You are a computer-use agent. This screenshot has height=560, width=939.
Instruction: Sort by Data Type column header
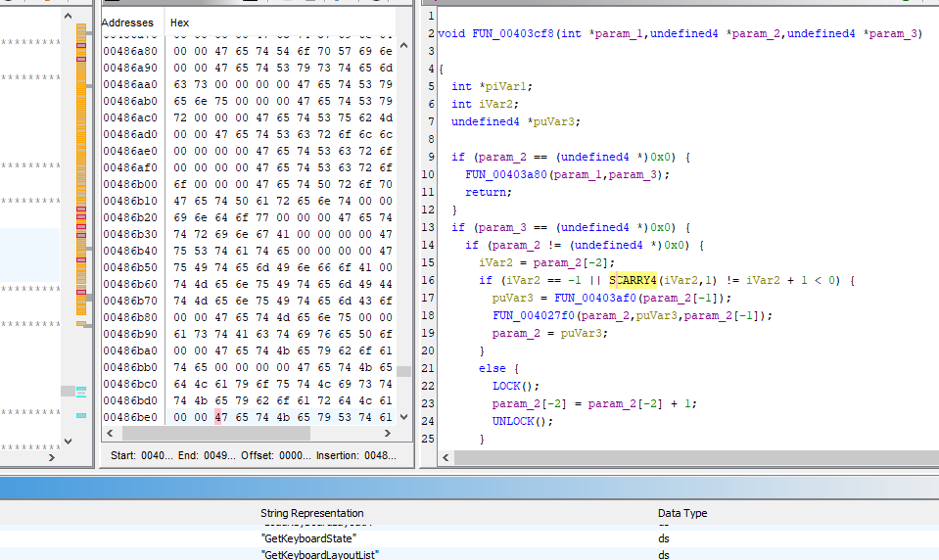point(682,513)
